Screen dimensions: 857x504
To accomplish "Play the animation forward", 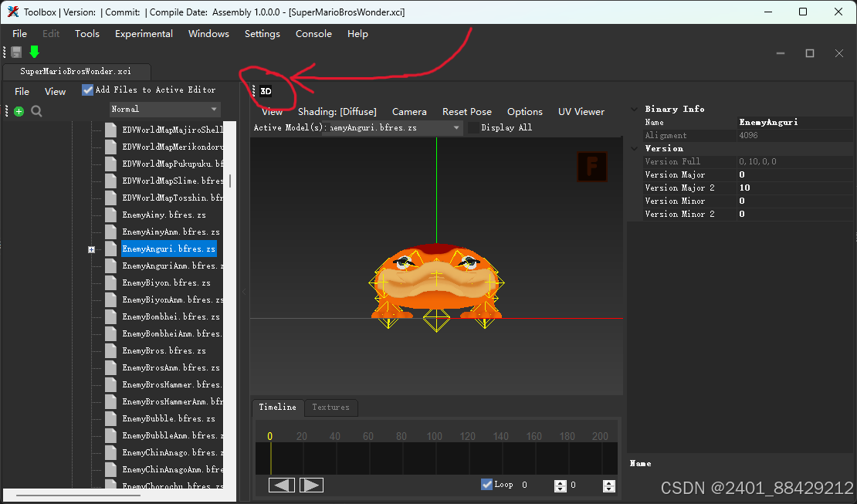I will coord(311,485).
